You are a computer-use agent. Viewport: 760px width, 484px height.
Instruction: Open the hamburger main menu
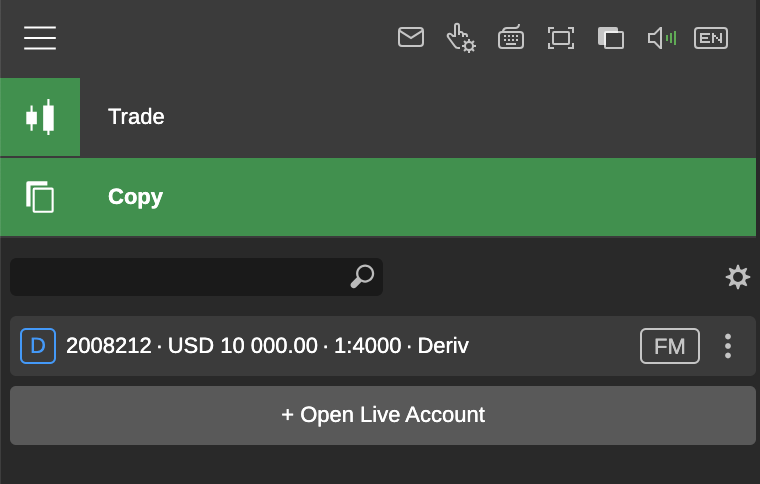coord(40,38)
